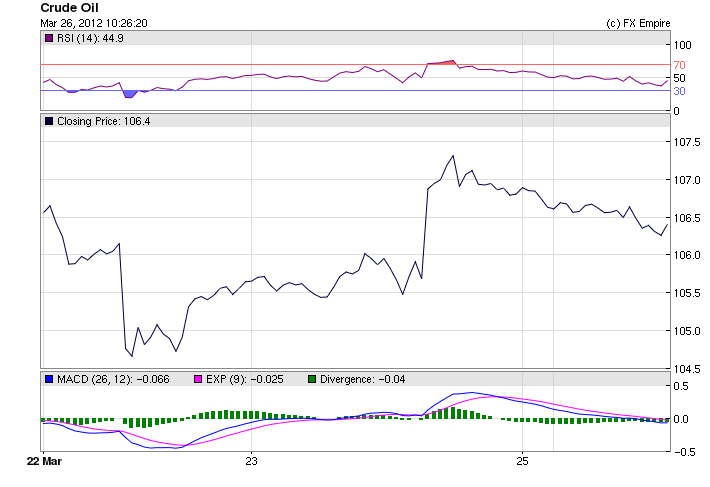Click the 23 date axis label
This screenshot has width=710, height=487.
pyautogui.click(x=251, y=461)
